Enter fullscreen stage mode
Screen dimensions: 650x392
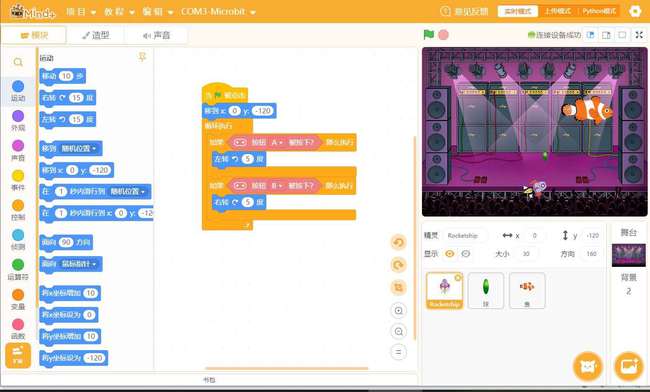(x=639, y=35)
